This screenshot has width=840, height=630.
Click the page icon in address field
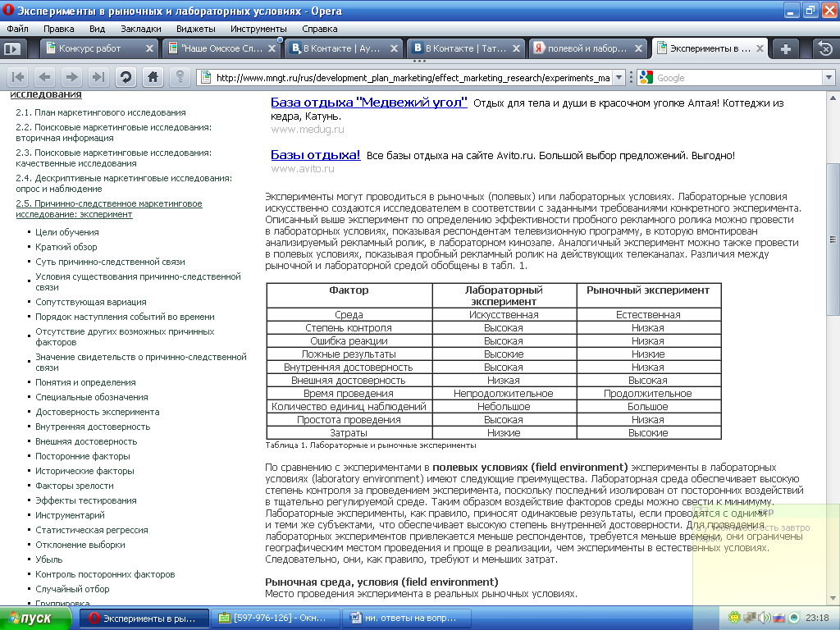tap(205, 78)
